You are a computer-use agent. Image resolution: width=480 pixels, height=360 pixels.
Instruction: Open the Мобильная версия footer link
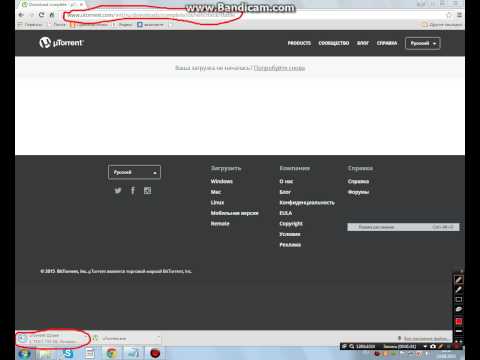[234, 213]
